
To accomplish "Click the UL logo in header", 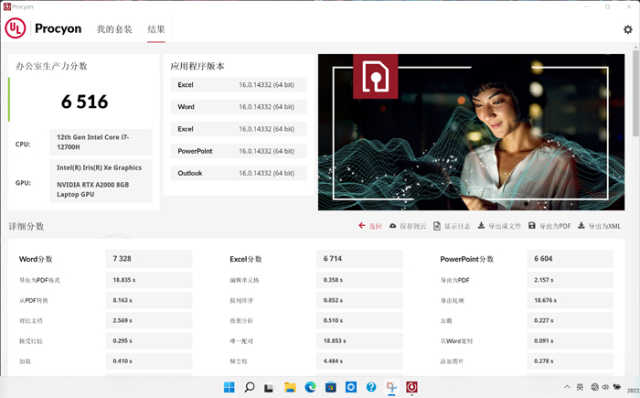I will click(16, 28).
